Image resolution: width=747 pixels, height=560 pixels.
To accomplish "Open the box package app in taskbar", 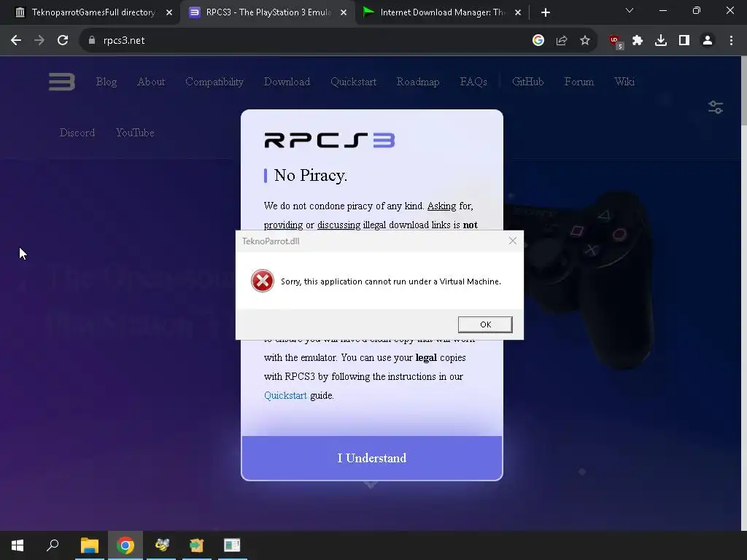I will [x=197, y=545].
